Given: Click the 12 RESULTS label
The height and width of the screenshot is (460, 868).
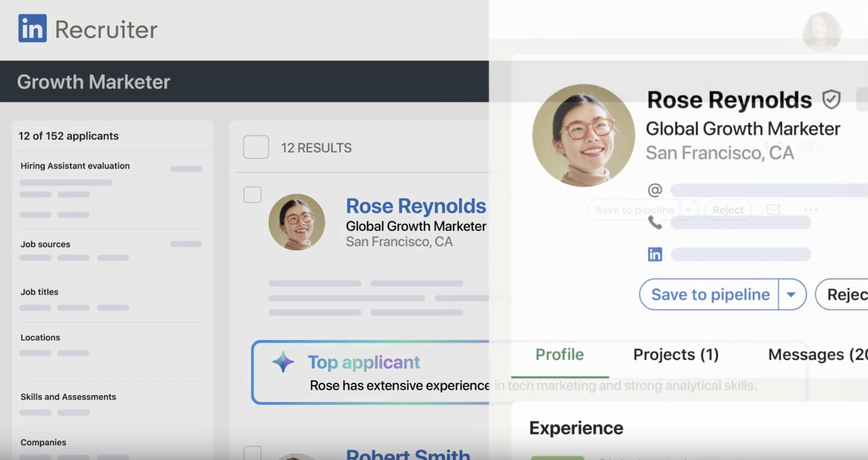Looking at the screenshot, I should tap(316, 148).
